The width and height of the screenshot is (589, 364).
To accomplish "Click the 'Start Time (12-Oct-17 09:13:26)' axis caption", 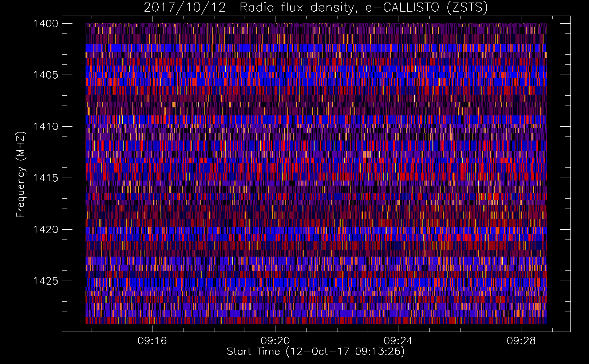I will tap(316, 352).
